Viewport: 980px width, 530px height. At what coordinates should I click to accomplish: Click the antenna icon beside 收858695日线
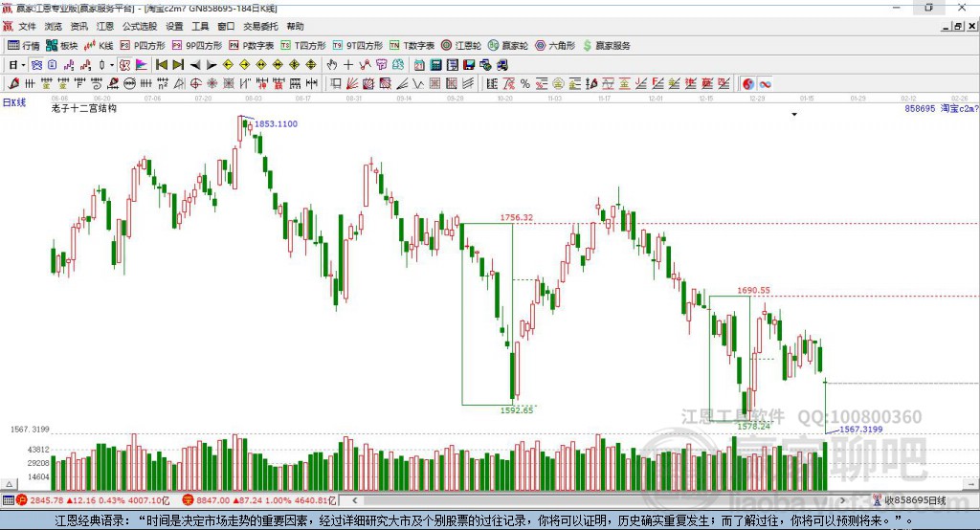pos(878,500)
